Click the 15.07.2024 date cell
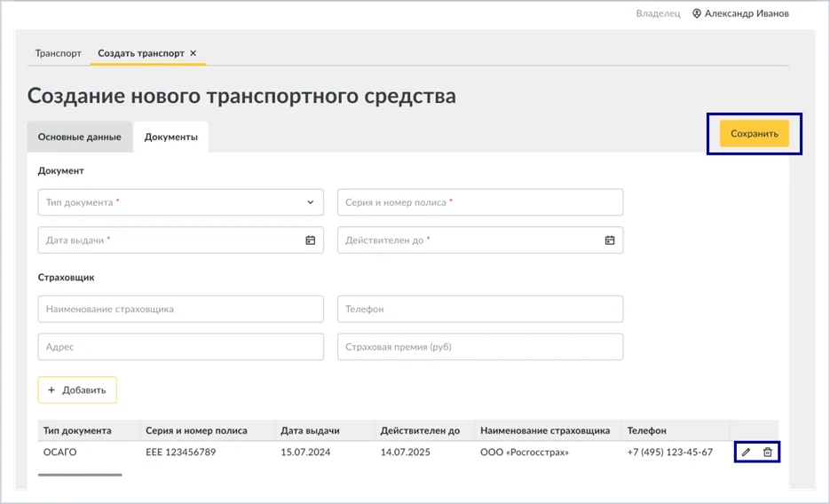 (305, 453)
